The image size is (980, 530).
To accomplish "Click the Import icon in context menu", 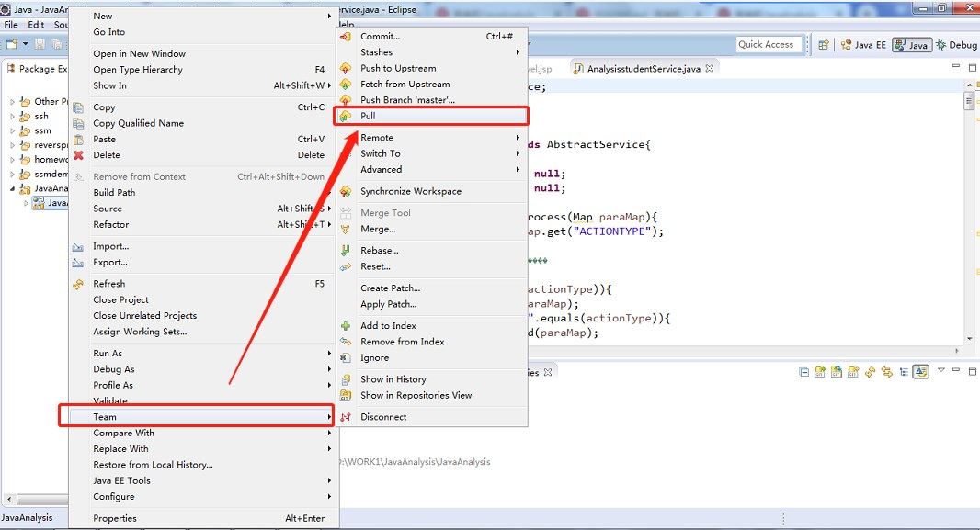I will (78, 246).
